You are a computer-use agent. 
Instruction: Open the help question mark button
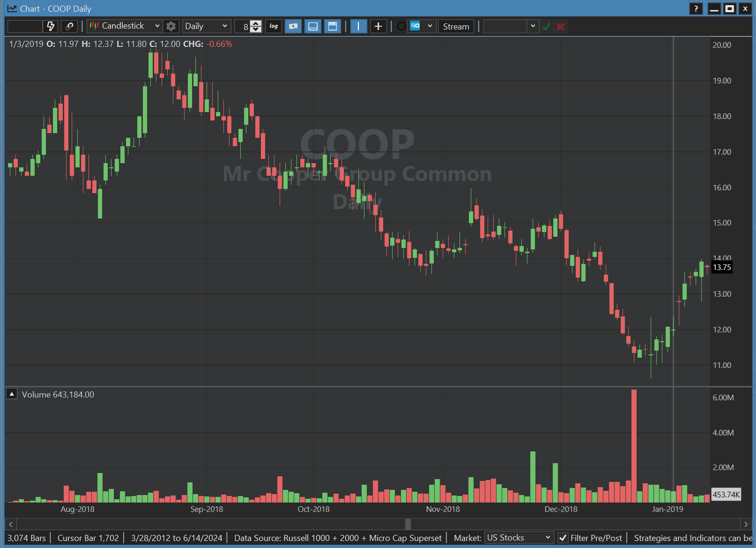pos(696,8)
